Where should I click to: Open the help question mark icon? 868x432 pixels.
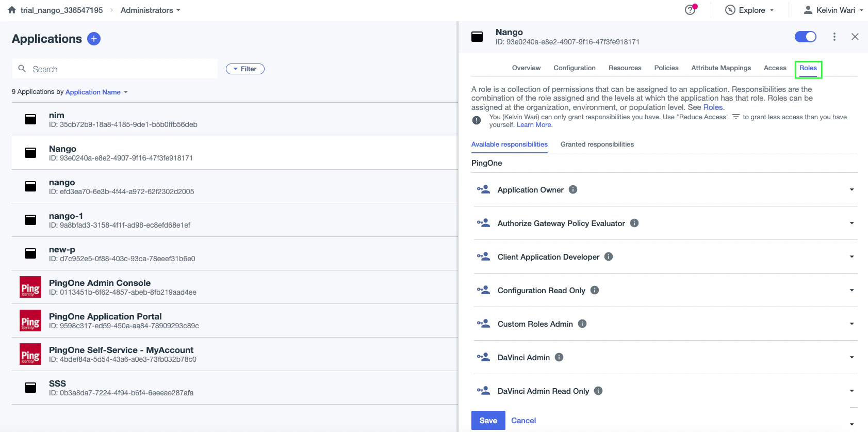click(x=690, y=10)
